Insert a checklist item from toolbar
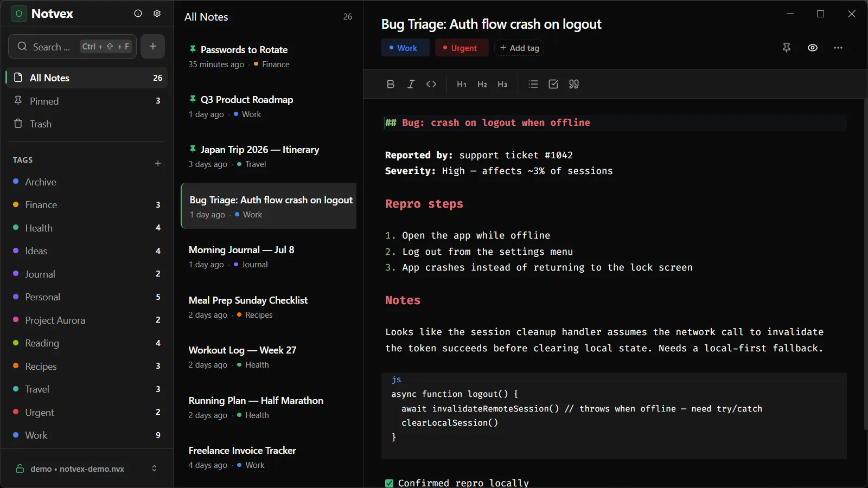 553,84
